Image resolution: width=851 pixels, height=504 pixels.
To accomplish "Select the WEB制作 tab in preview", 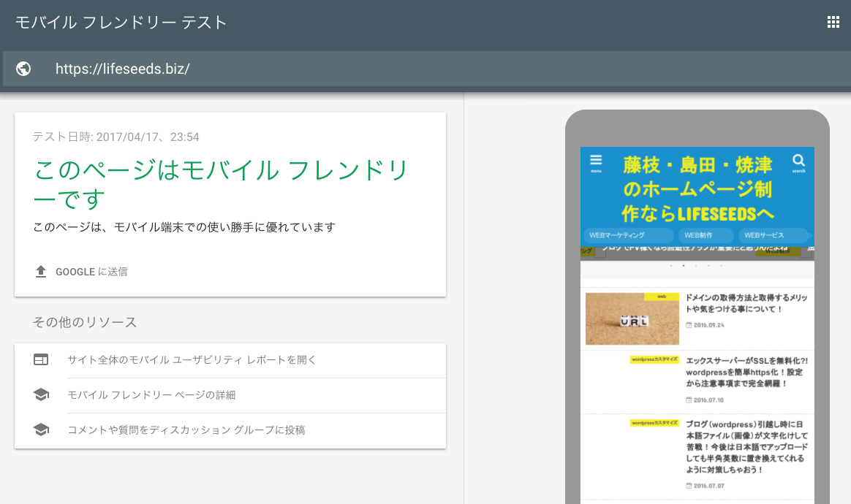I will pyautogui.click(x=706, y=235).
